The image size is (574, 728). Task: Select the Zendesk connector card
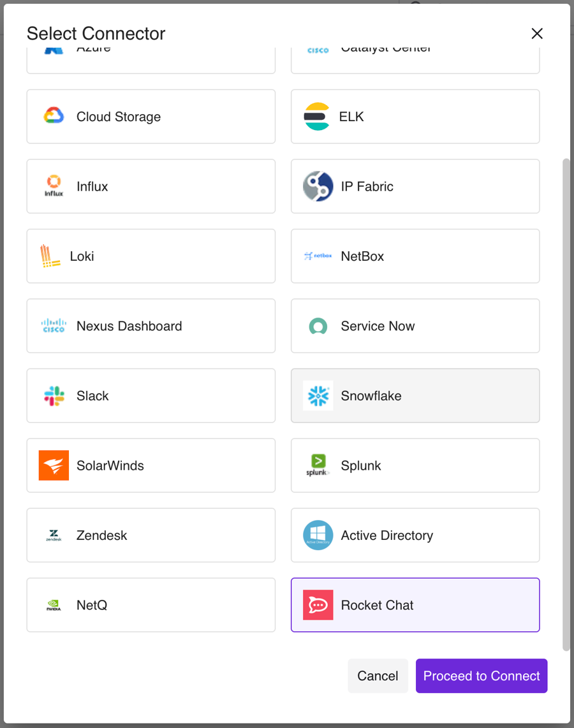(151, 535)
